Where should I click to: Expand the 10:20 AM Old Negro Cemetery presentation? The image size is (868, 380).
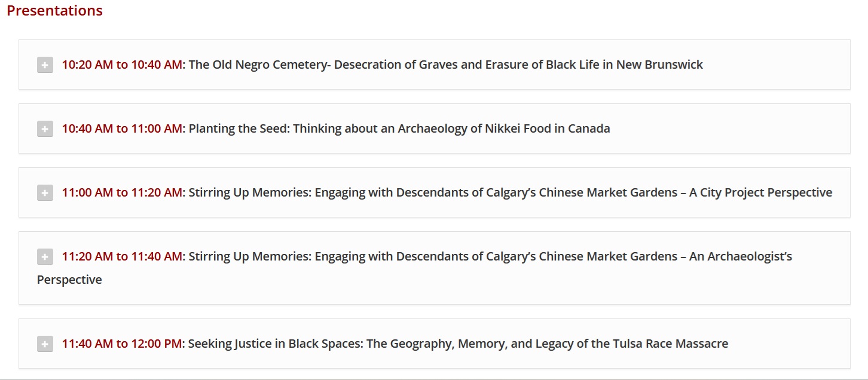tap(45, 65)
